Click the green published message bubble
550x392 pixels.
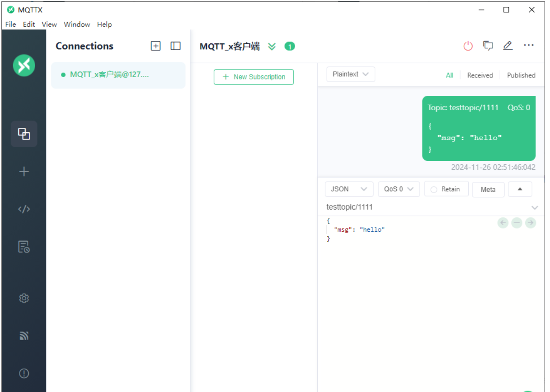[x=479, y=128]
